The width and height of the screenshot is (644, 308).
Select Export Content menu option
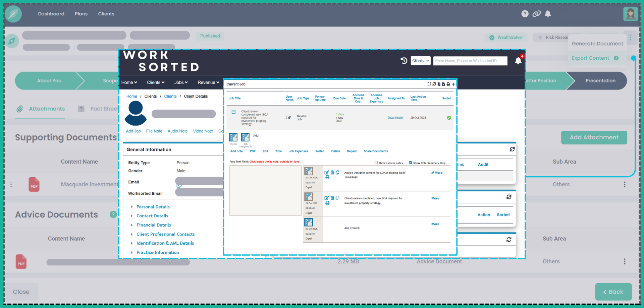590,58
